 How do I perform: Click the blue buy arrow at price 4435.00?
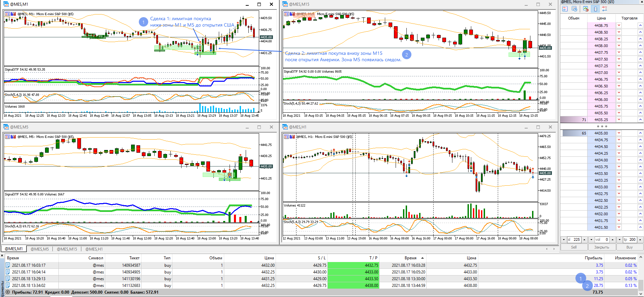(640, 133)
